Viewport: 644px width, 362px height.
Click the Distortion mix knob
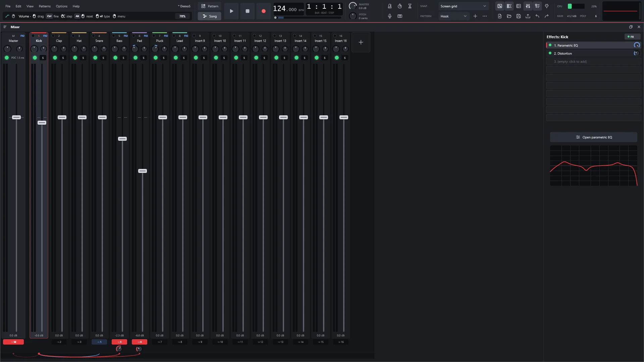[636, 53]
